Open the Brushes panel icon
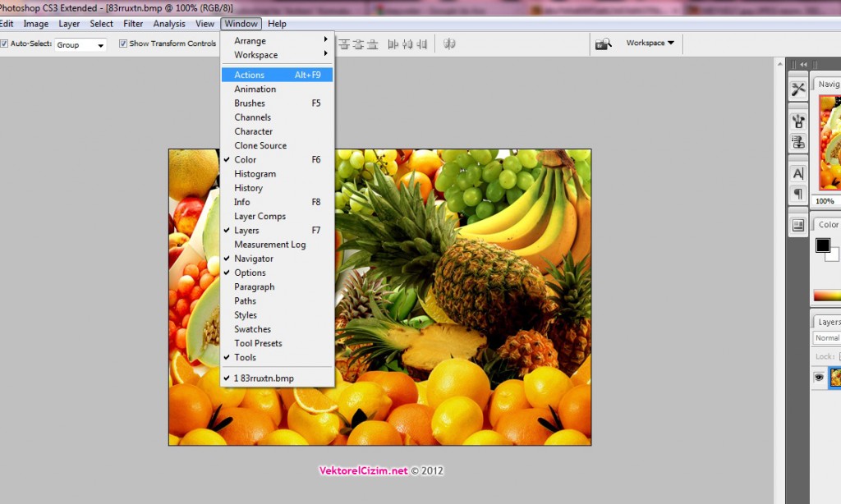 point(797,121)
